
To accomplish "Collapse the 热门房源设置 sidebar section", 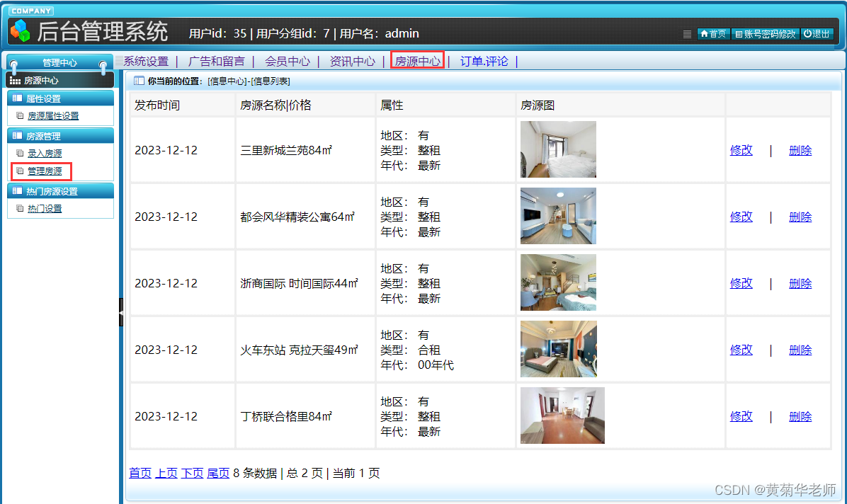I will point(60,191).
